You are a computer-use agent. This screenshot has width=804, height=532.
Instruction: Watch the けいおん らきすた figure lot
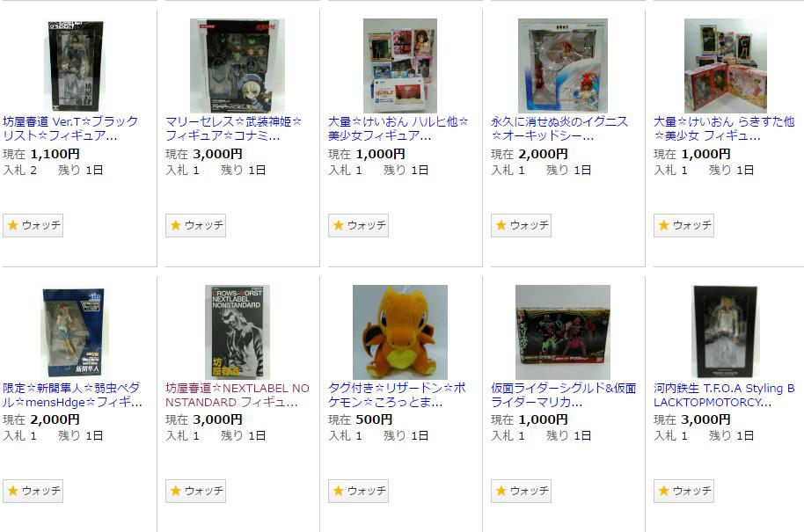[683, 225]
